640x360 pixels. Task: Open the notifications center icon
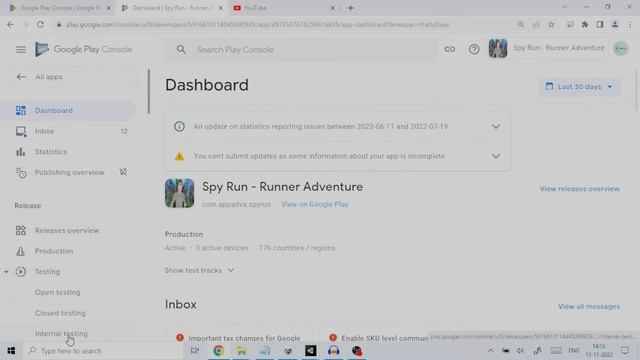coord(625,351)
